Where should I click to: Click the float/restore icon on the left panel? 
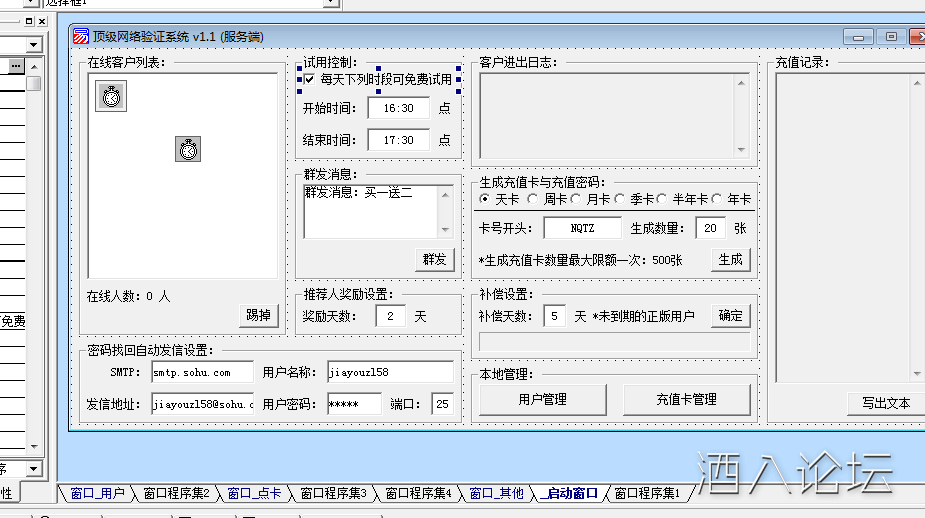[x=29, y=21]
